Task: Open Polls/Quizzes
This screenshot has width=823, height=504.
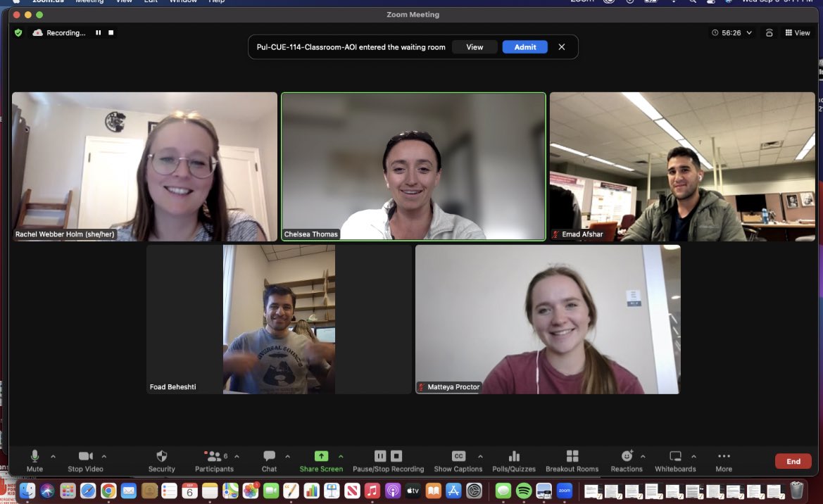Action: (x=514, y=460)
